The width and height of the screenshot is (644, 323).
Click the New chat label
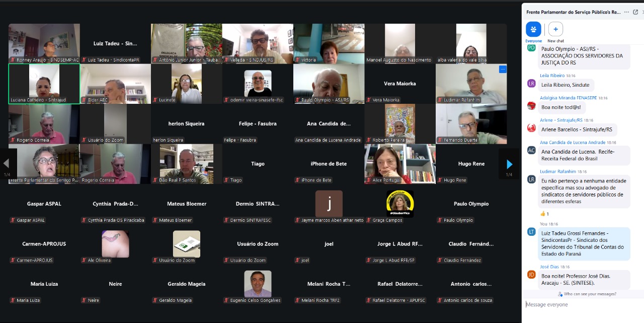[555, 41]
